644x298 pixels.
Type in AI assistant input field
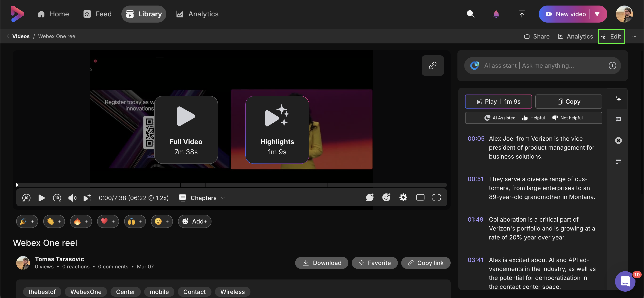[542, 65]
